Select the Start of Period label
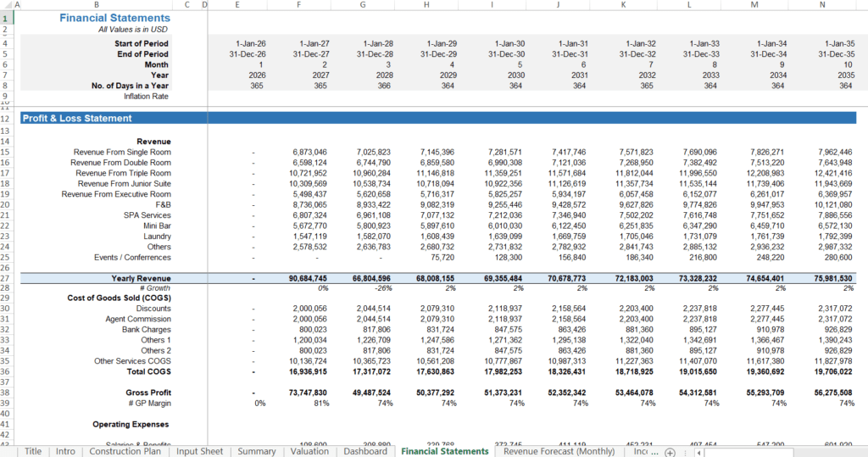 pyautogui.click(x=142, y=43)
